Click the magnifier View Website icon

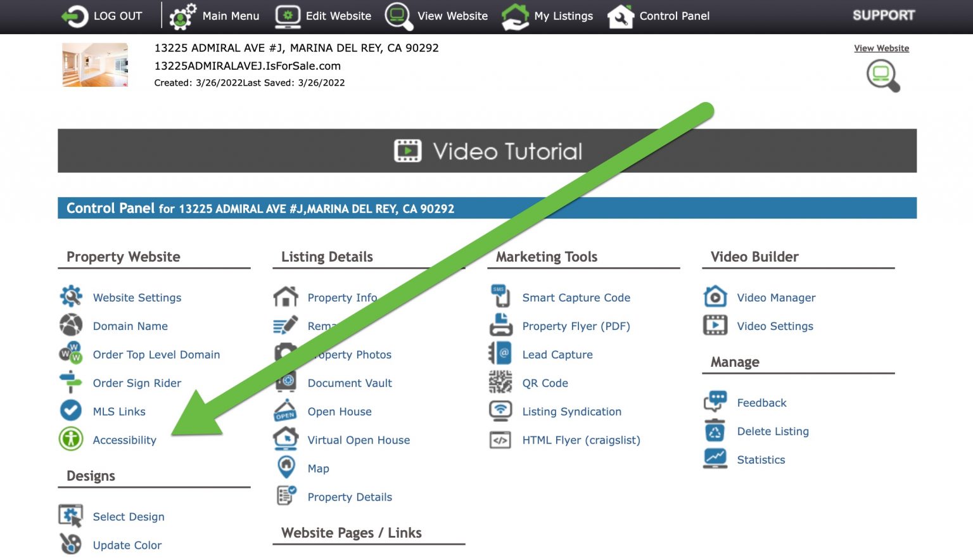click(x=882, y=74)
